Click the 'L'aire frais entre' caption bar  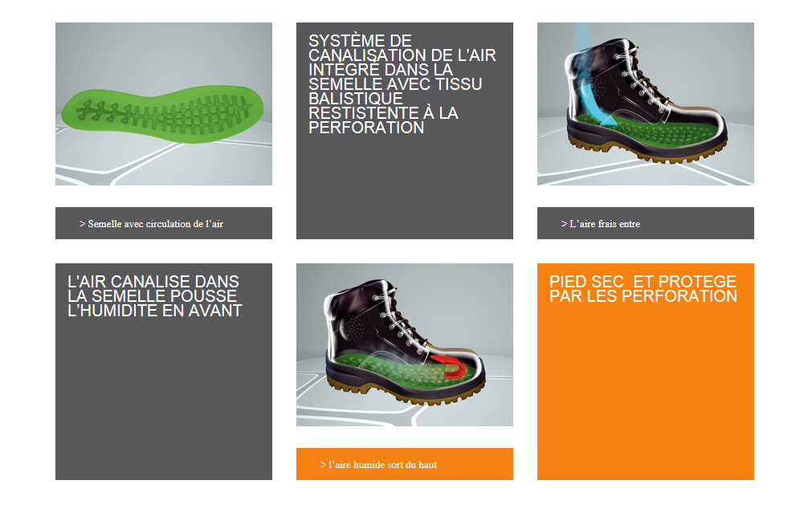pyautogui.click(x=645, y=223)
